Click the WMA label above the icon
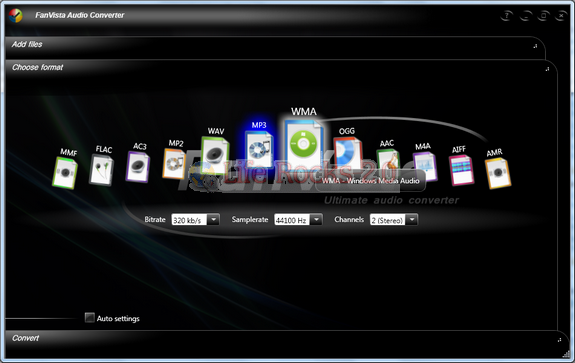 pyautogui.click(x=304, y=111)
